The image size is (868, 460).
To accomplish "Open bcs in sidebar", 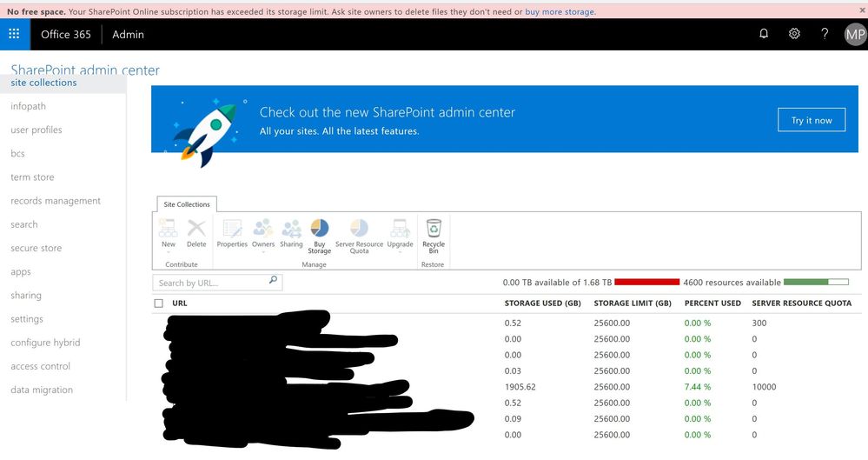I will (17, 154).
